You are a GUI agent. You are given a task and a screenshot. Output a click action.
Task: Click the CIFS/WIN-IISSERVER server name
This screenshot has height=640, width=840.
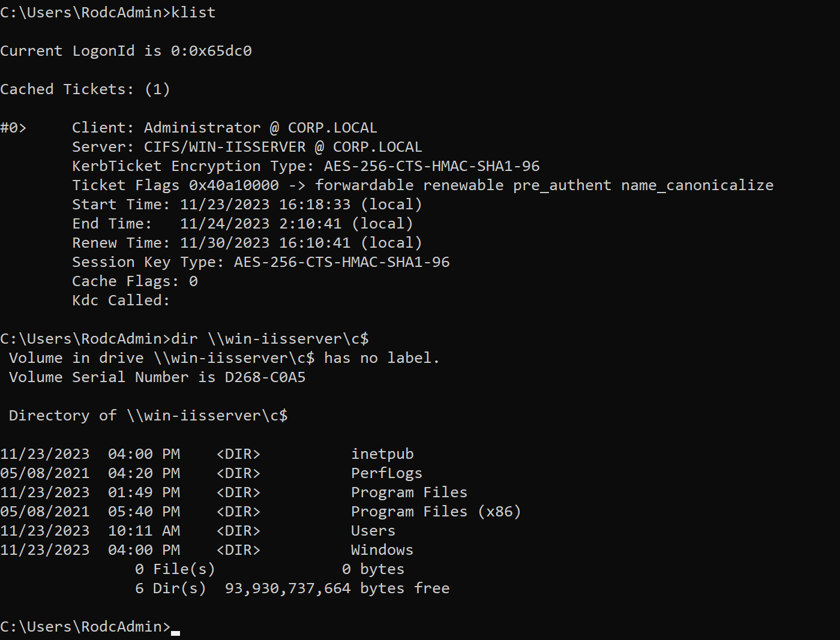pyautogui.click(x=224, y=147)
